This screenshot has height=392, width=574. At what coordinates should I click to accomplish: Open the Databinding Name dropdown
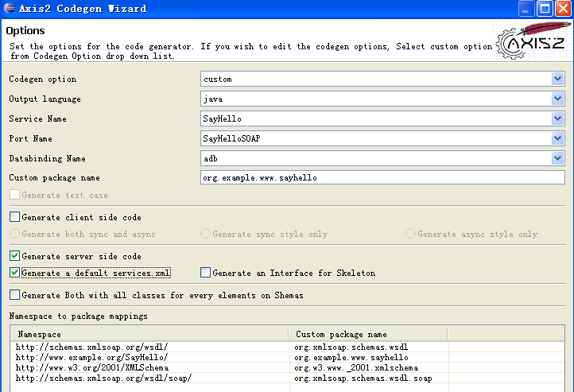click(x=557, y=158)
